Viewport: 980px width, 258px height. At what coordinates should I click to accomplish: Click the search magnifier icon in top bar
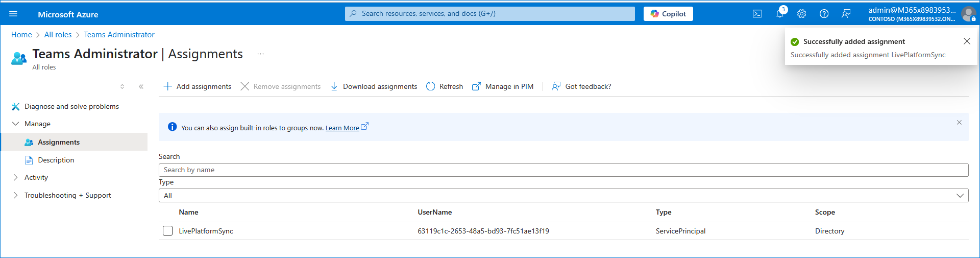tap(353, 14)
